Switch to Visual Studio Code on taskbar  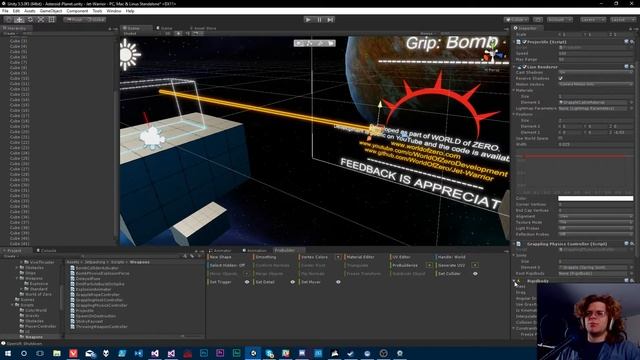coord(138,353)
